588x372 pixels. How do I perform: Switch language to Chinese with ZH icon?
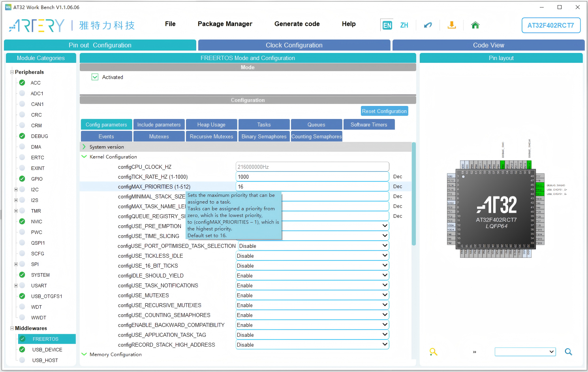click(404, 25)
